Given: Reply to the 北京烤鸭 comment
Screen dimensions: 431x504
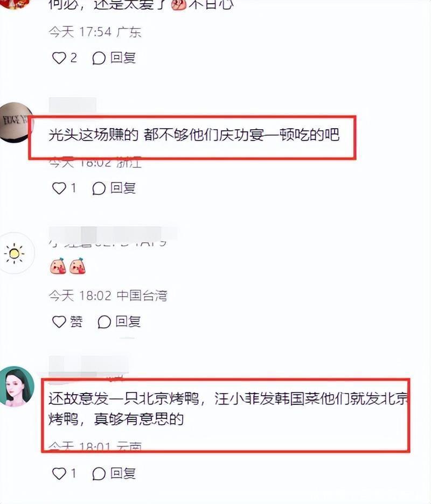Looking at the screenshot, I should click(114, 473).
